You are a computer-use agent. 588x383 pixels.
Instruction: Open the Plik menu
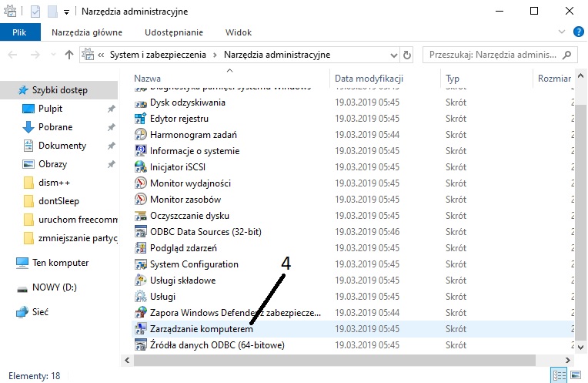point(19,32)
